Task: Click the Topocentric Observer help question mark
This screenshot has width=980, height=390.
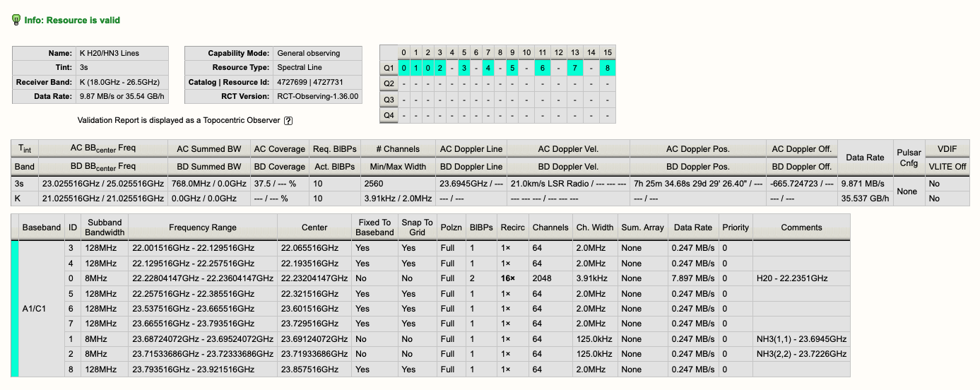Action: pyautogui.click(x=288, y=121)
